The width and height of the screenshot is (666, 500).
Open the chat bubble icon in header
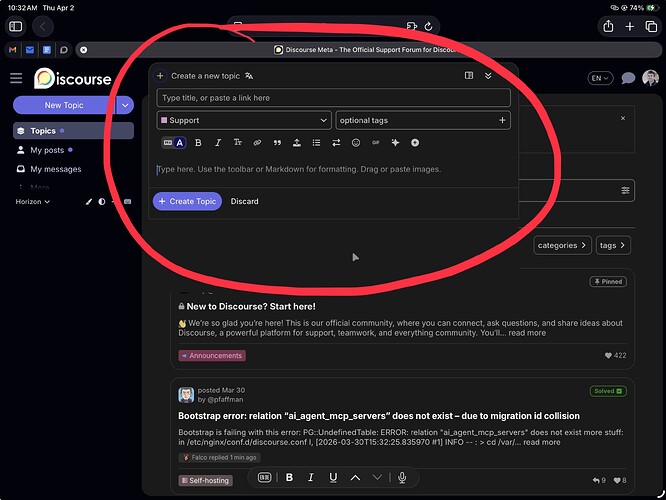[628, 78]
